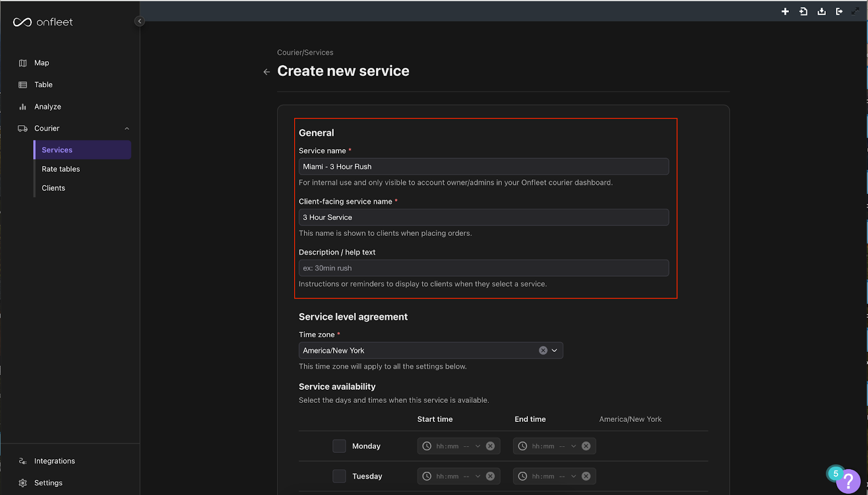Viewport: 868px width, 495px height.
Task: Click the Description / help text field
Action: click(x=484, y=268)
